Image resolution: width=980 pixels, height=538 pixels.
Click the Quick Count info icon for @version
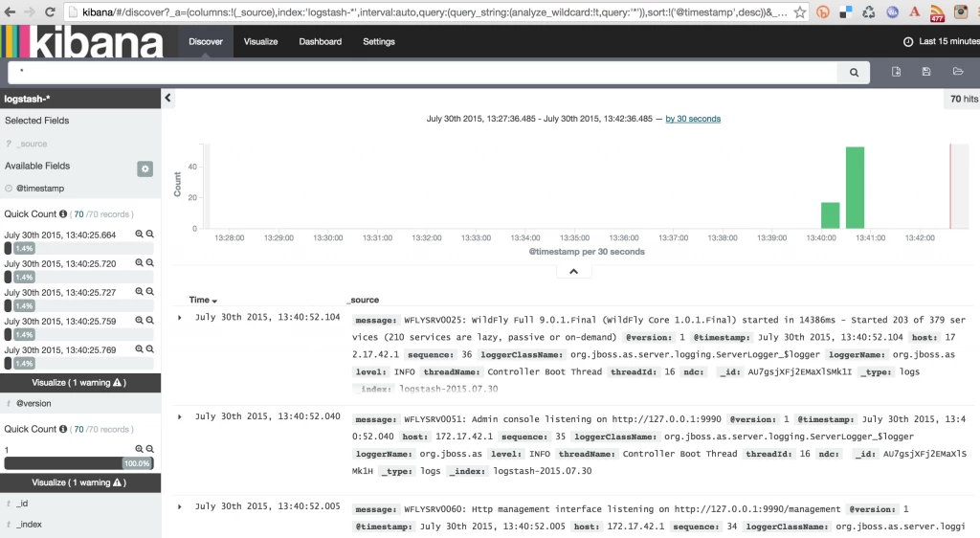click(63, 429)
